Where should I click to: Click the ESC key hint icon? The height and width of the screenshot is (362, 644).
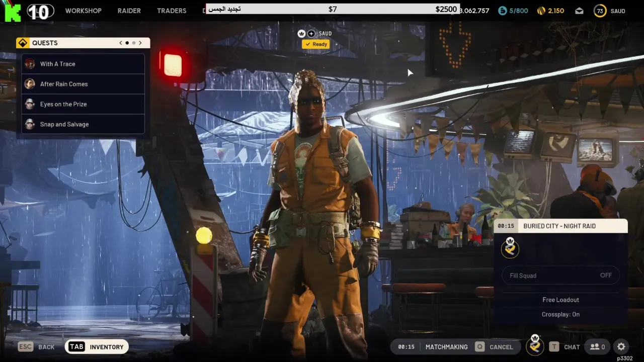25,347
